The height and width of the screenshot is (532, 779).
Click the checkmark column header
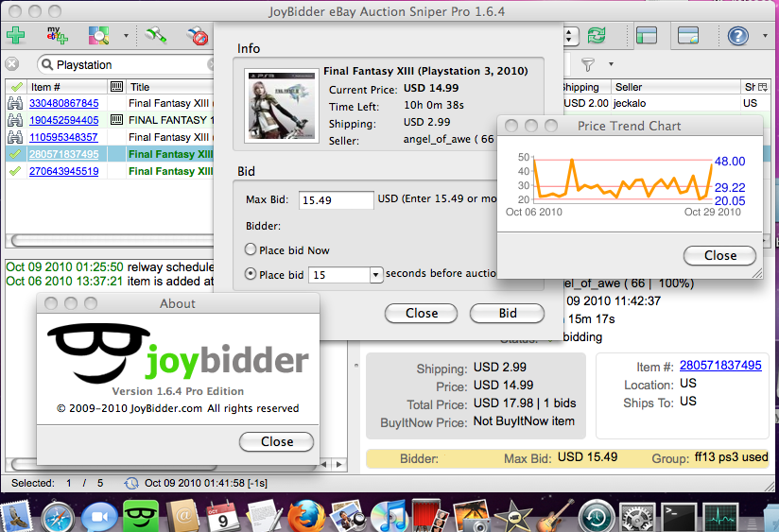point(16,87)
